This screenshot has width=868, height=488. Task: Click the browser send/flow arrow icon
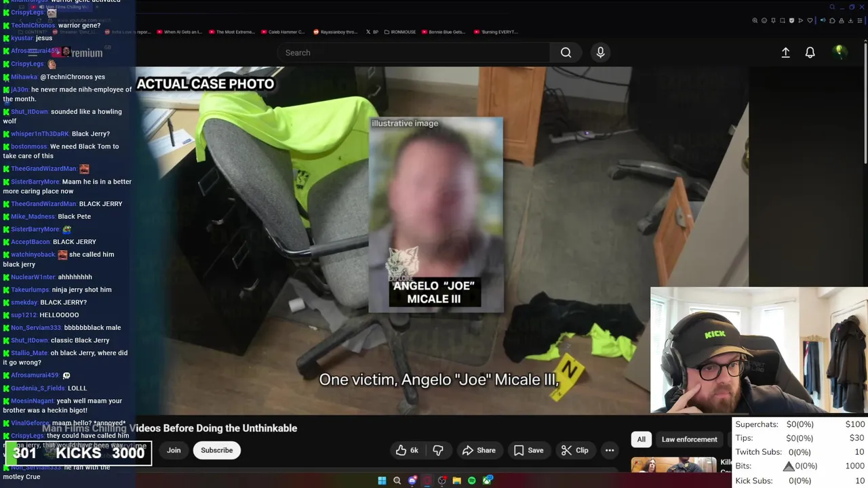[x=801, y=20]
